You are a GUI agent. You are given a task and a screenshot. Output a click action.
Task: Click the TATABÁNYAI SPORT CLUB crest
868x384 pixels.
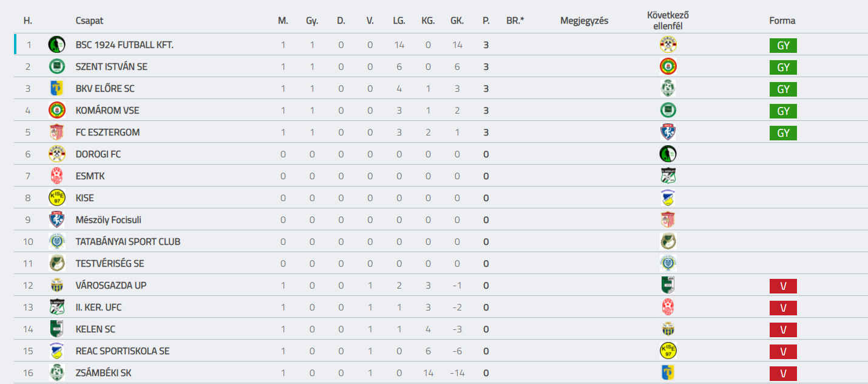(56, 242)
